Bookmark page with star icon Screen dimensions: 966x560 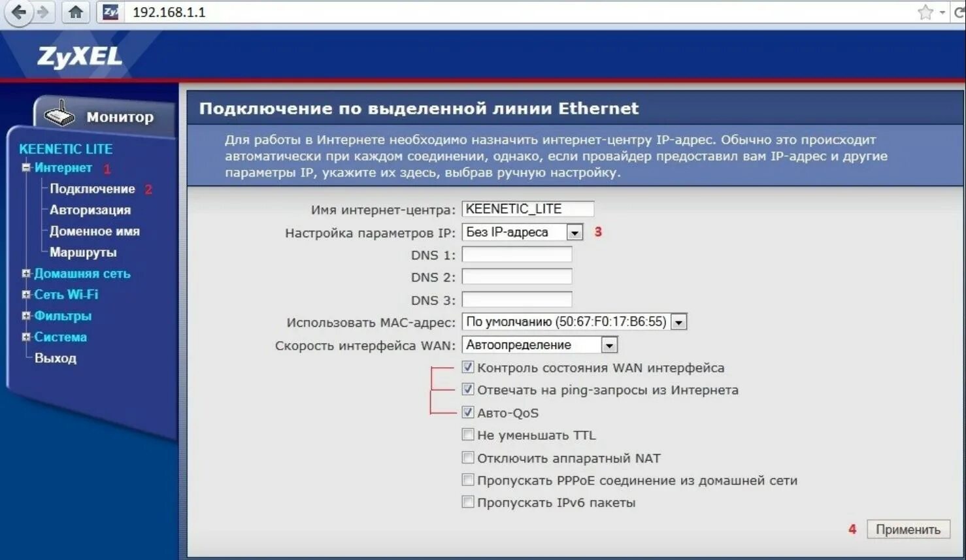[x=925, y=12]
